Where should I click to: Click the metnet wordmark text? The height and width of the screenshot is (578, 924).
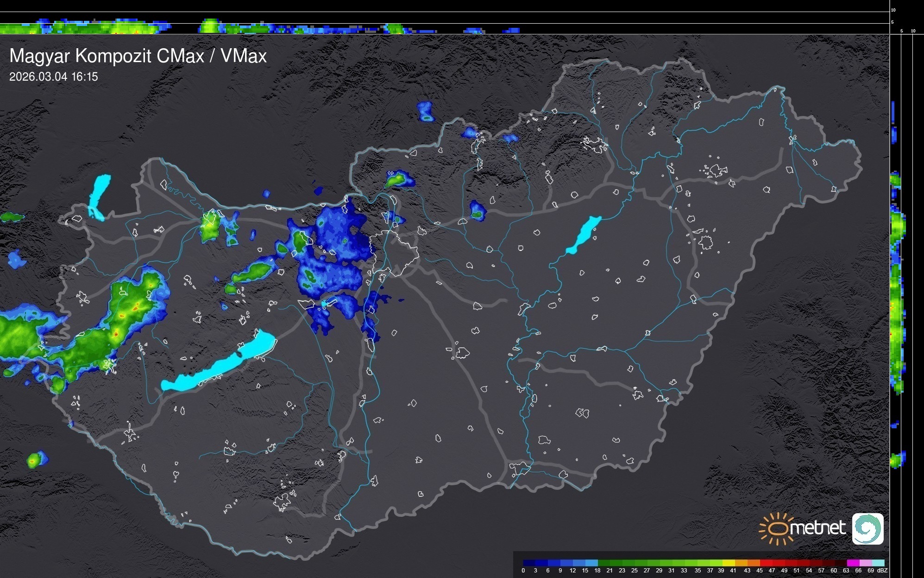[x=817, y=528]
